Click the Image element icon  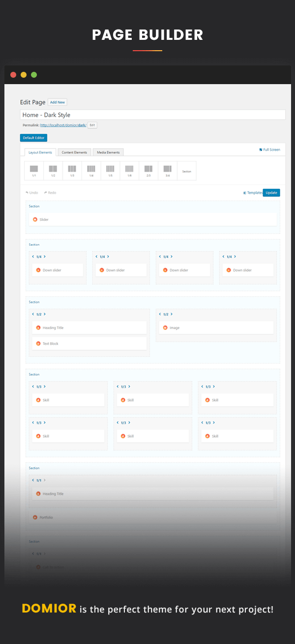[165, 328]
